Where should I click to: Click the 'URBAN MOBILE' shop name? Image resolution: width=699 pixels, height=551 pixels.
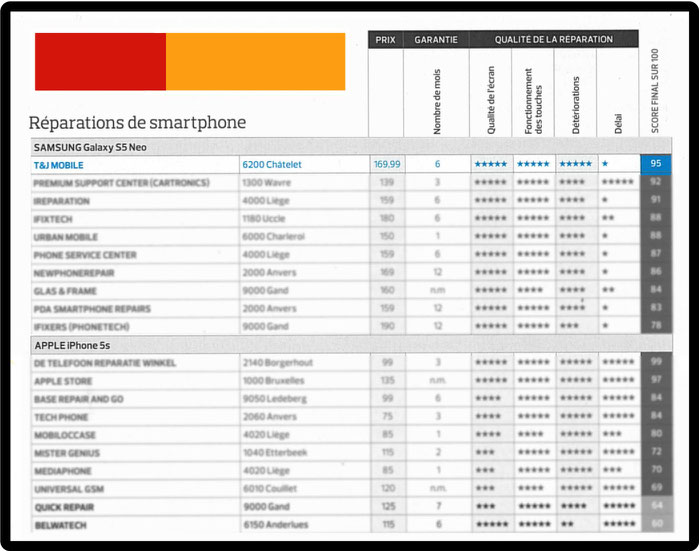(x=66, y=237)
